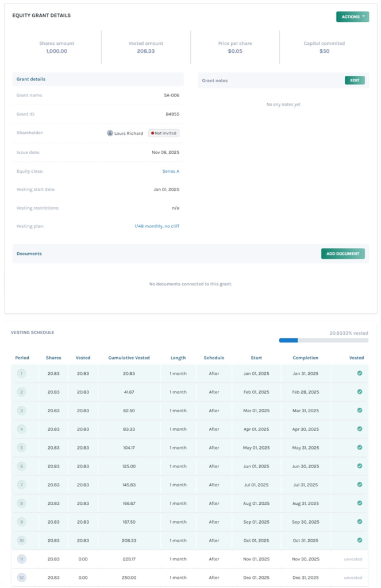Click the Grant notes header label
This screenshot has width=381, height=588.
click(x=215, y=80)
